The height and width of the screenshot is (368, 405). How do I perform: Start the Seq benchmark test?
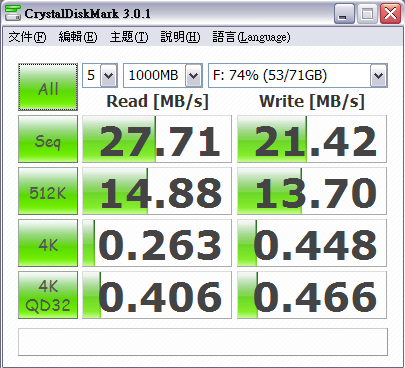click(48, 139)
